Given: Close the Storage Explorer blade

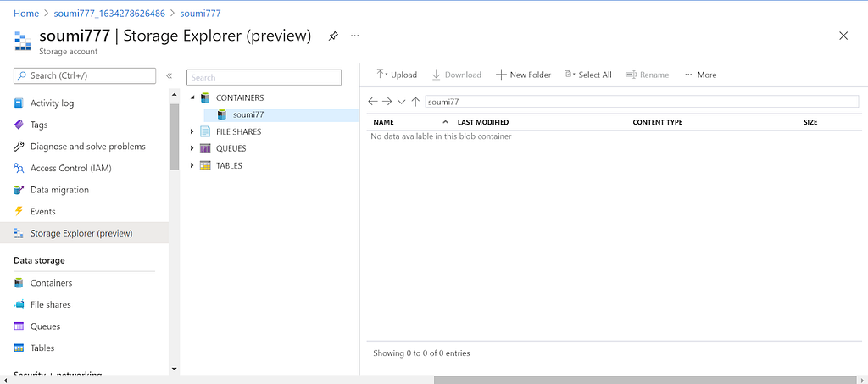Looking at the screenshot, I should click(843, 36).
